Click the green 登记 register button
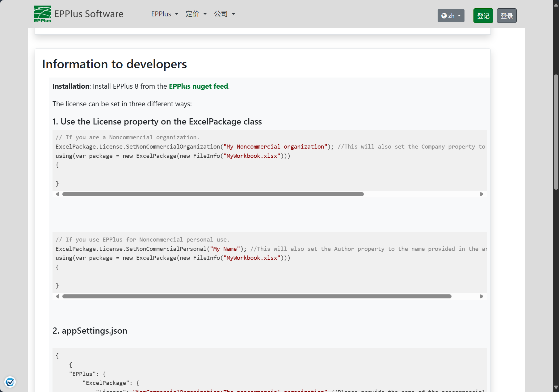Image resolution: width=559 pixels, height=392 pixels. click(x=483, y=16)
